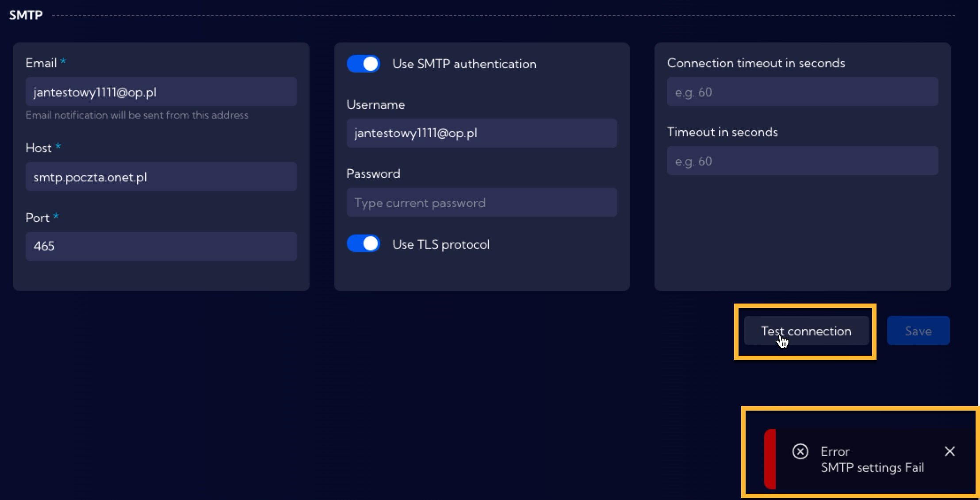Click into the Port field showing 465
980x500 pixels.
[161, 246]
